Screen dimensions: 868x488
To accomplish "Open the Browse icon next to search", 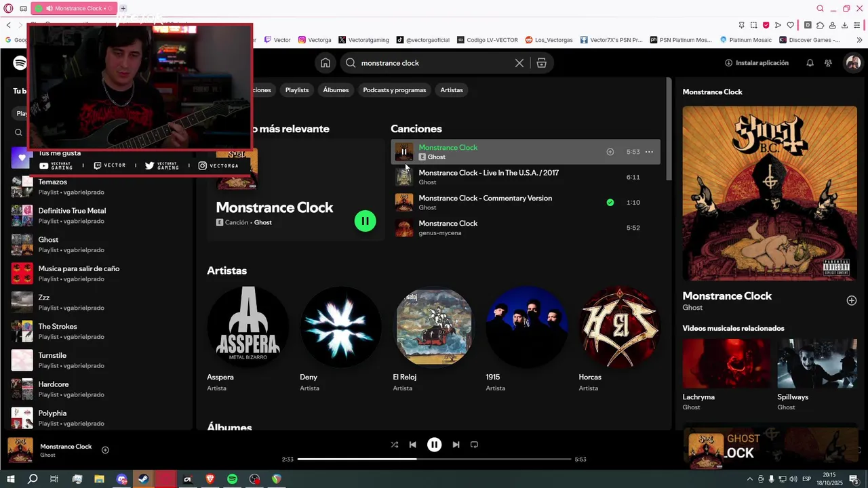I will click(541, 63).
